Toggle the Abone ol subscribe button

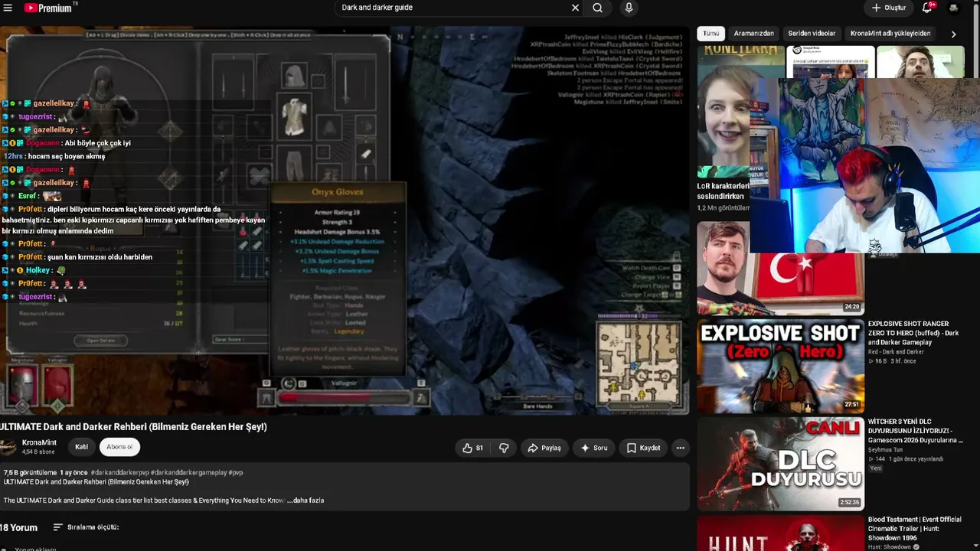tap(119, 447)
